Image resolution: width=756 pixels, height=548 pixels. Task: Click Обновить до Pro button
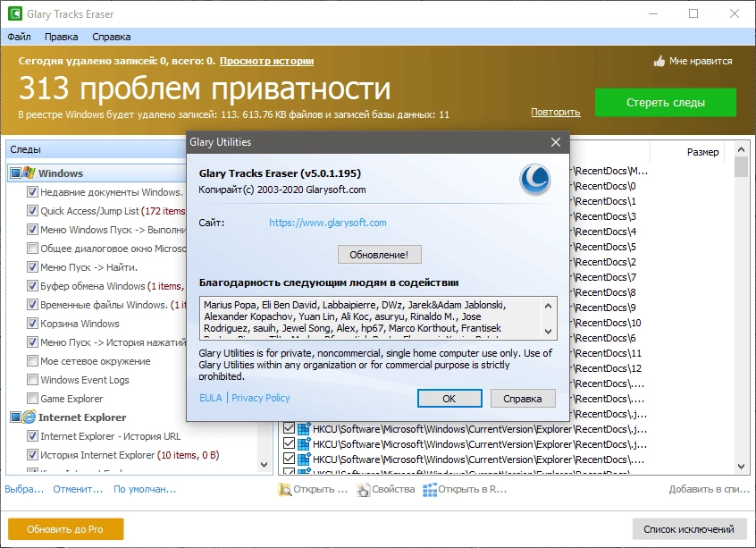click(x=65, y=529)
